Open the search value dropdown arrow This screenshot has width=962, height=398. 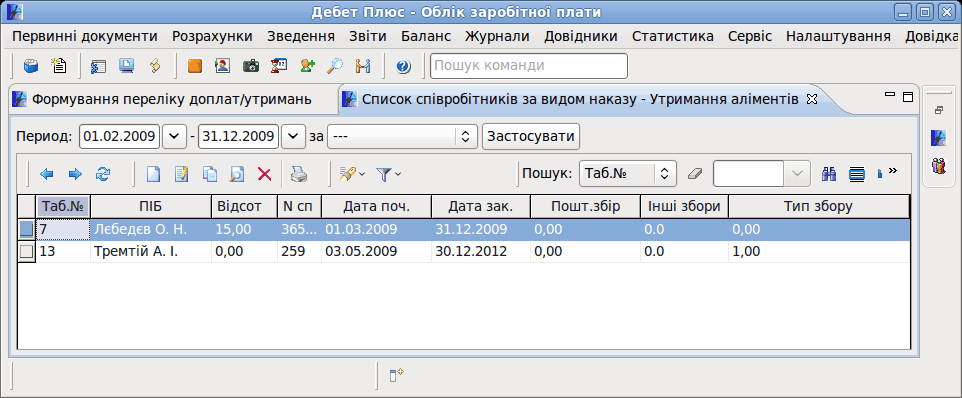click(x=797, y=174)
